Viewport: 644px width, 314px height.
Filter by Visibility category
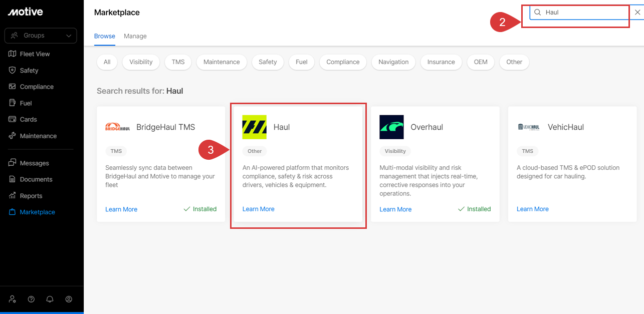pyautogui.click(x=141, y=62)
